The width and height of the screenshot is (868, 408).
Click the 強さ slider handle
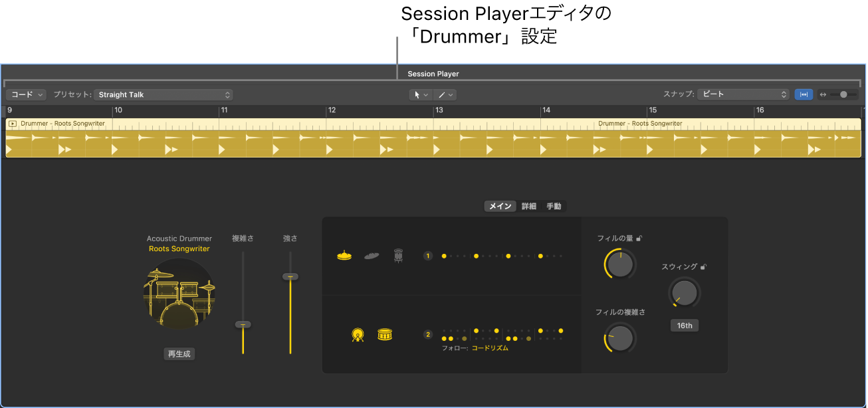(x=290, y=276)
